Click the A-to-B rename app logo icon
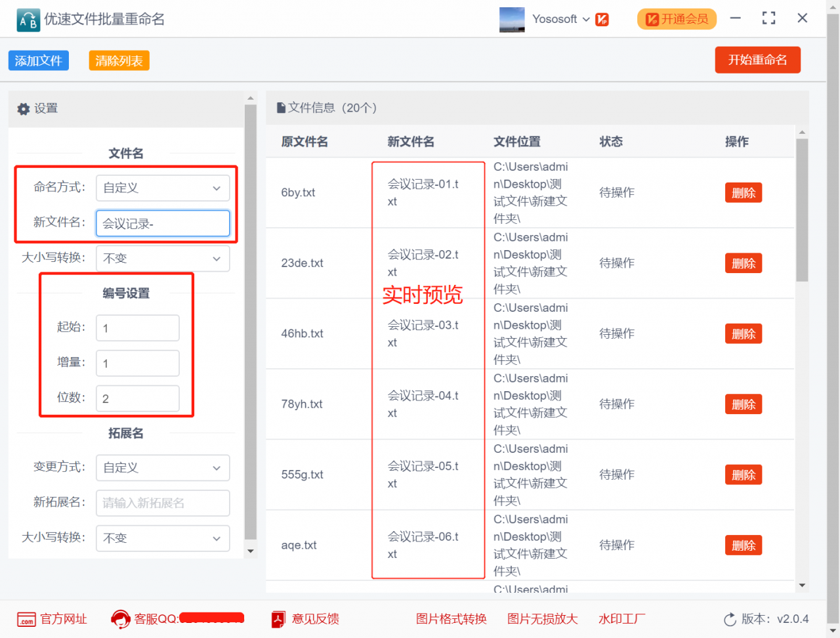Image resolution: width=840 pixels, height=638 pixels. [28, 20]
